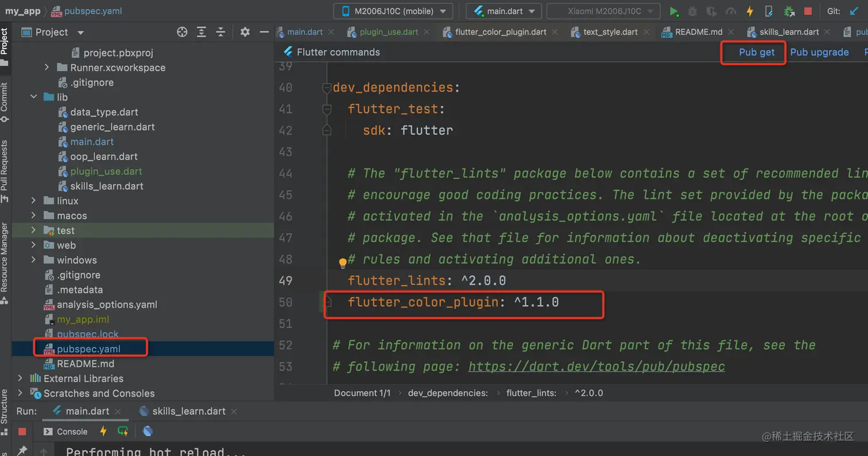Expand all items in Project panel
Image resolution: width=868 pixels, height=456 pixels.
coord(201,32)
